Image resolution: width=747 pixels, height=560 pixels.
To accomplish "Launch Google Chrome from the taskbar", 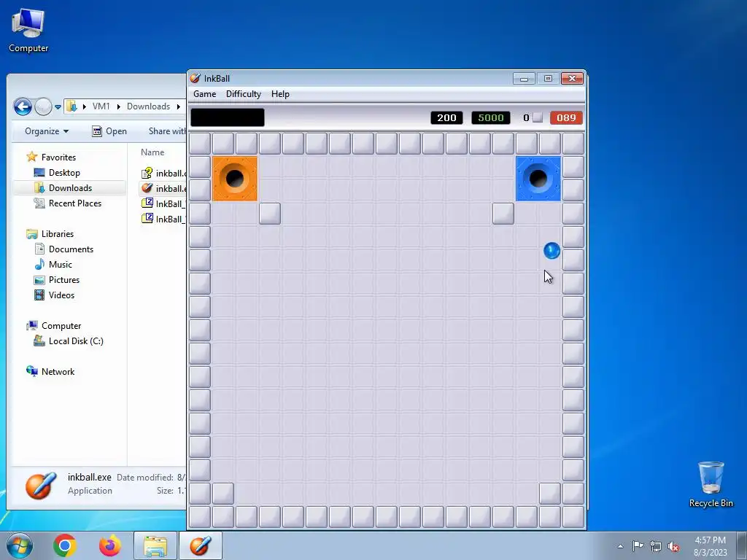I will click(x=65, y=545).
